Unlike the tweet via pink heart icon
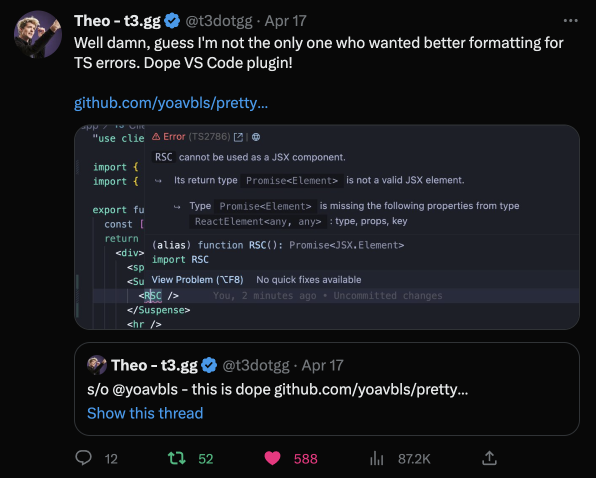 pyautogui.click(x=272, y=458)
